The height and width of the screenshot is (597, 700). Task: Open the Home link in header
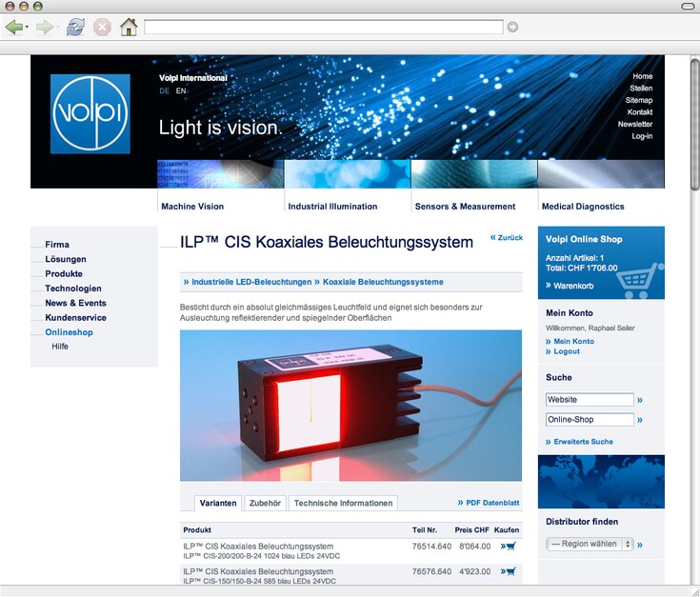coord(643,76)
